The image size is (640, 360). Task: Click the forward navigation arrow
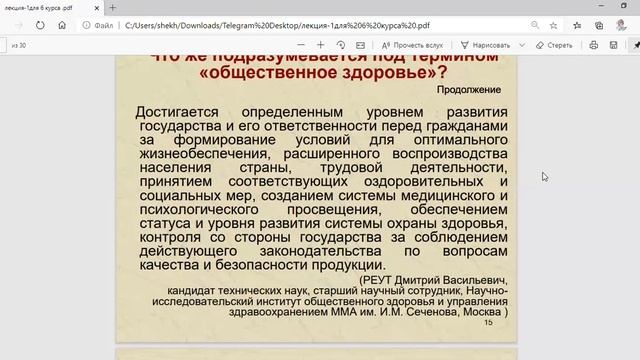19,25
